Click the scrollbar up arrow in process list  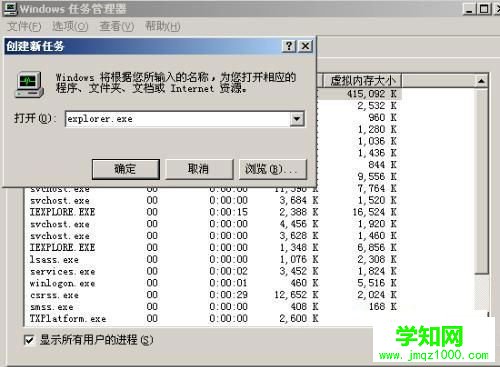point(481,81)
